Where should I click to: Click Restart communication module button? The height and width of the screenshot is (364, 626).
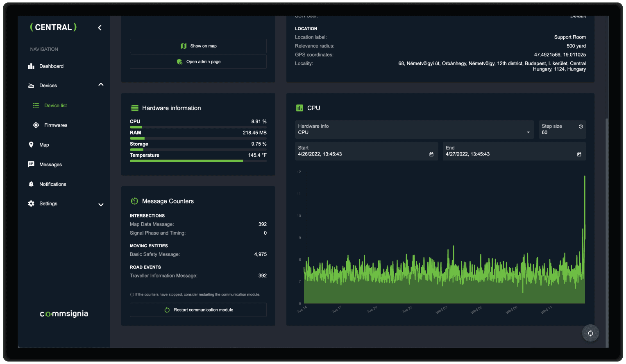198,310
